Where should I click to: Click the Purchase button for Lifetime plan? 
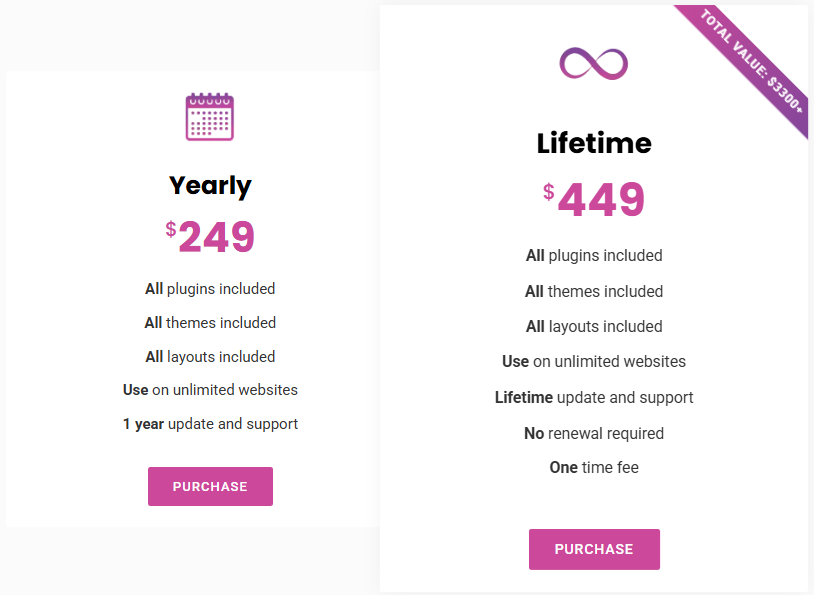click(x=594, y=549)
